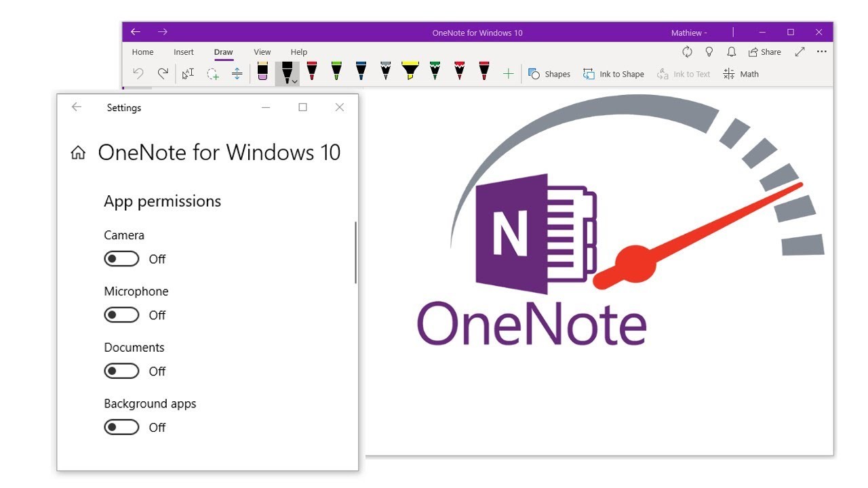
Task: Turn on the Microphone permission switch
Action: [121, 315]
